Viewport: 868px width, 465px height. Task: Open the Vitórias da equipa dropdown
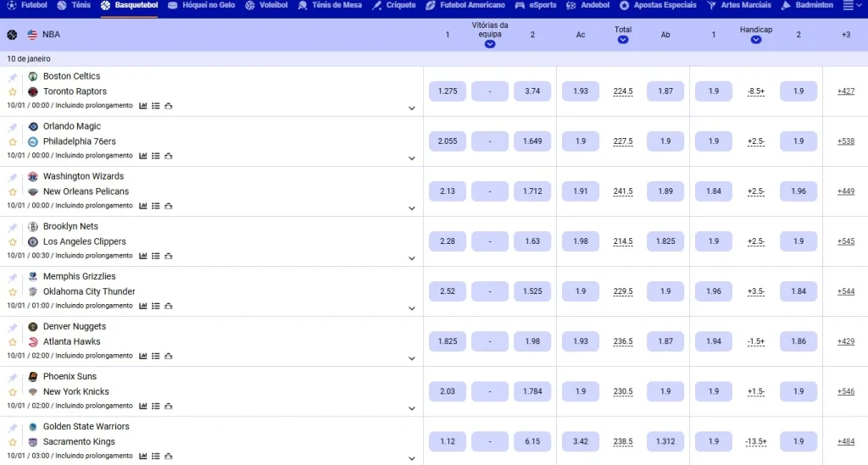click(x=490, y=44)
